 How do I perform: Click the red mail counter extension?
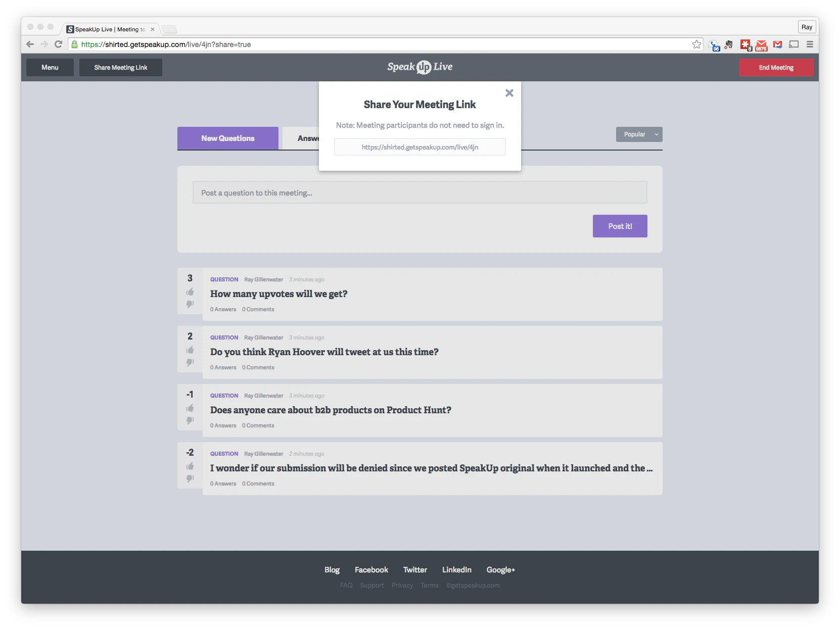point(762,45)
